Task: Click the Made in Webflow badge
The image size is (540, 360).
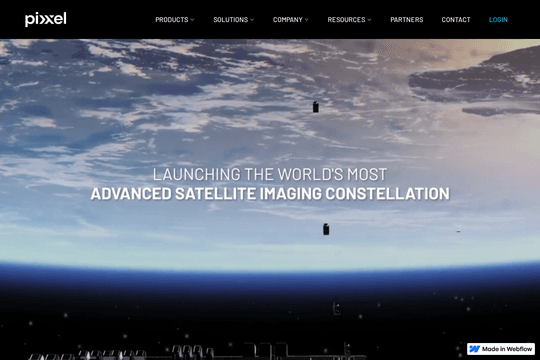Action: (x=501, y=349)
